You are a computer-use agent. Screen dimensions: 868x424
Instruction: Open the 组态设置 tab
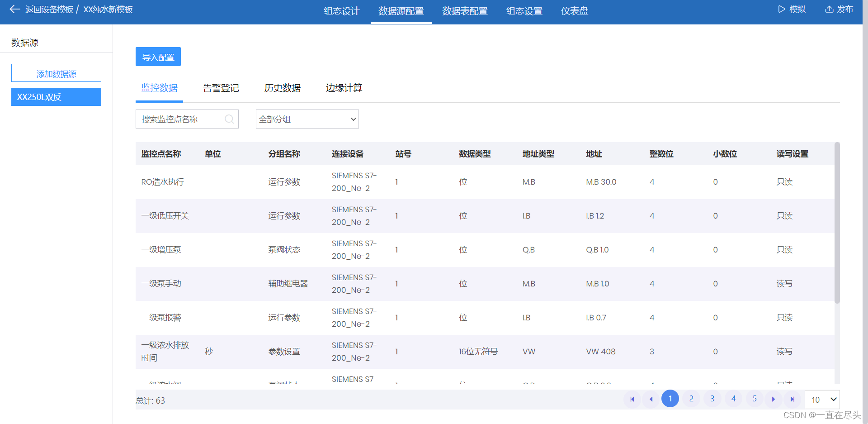coord(524,11)
